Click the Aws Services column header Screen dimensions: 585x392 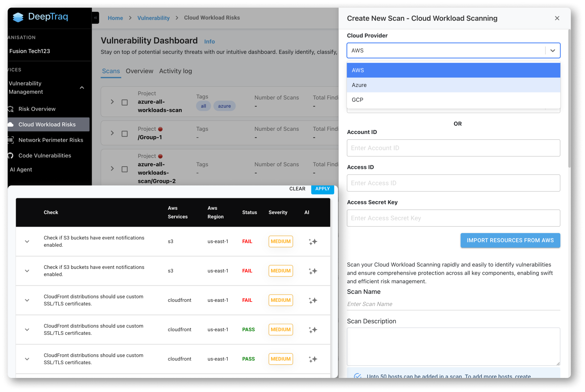[x=178, y=212]
